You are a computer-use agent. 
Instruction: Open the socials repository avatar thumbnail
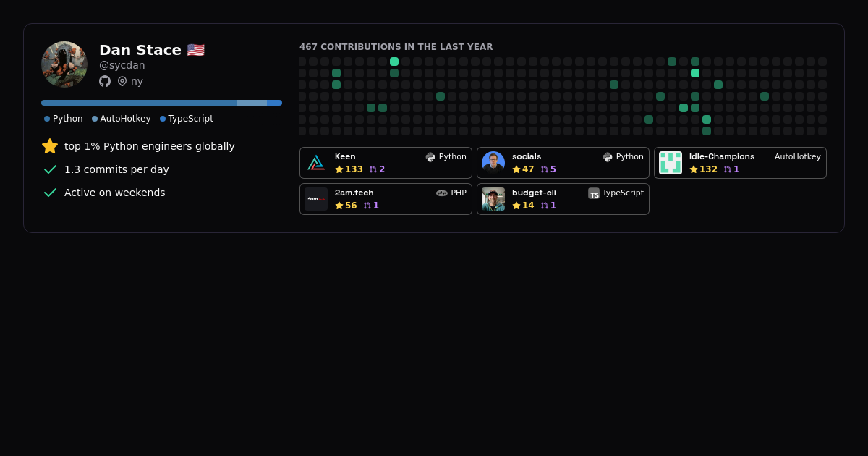[x=493, y=163]
